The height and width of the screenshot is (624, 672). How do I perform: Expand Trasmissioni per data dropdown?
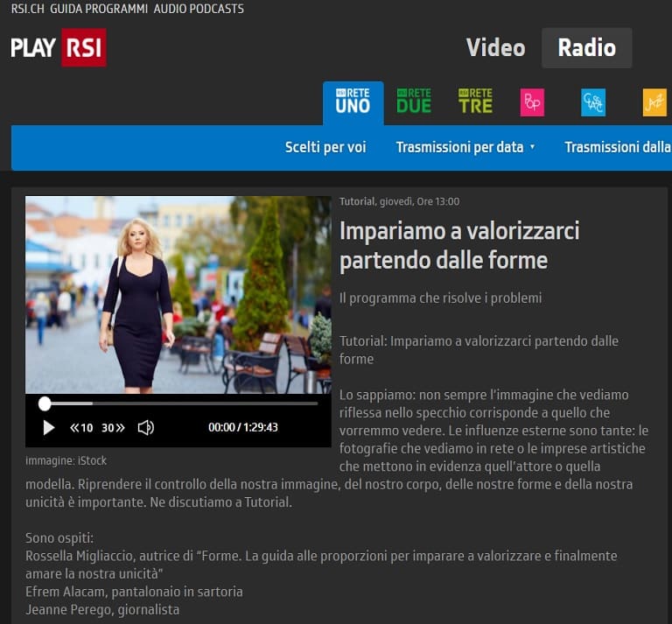(x=465, y=147)
